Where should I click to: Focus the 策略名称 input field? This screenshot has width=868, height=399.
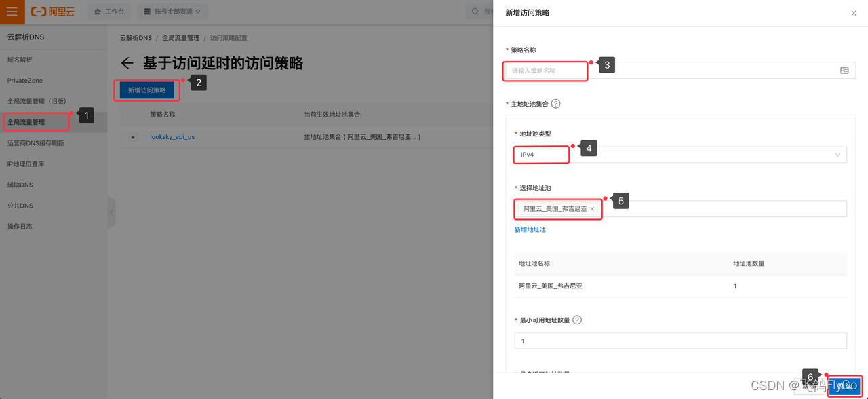point(679,71)
